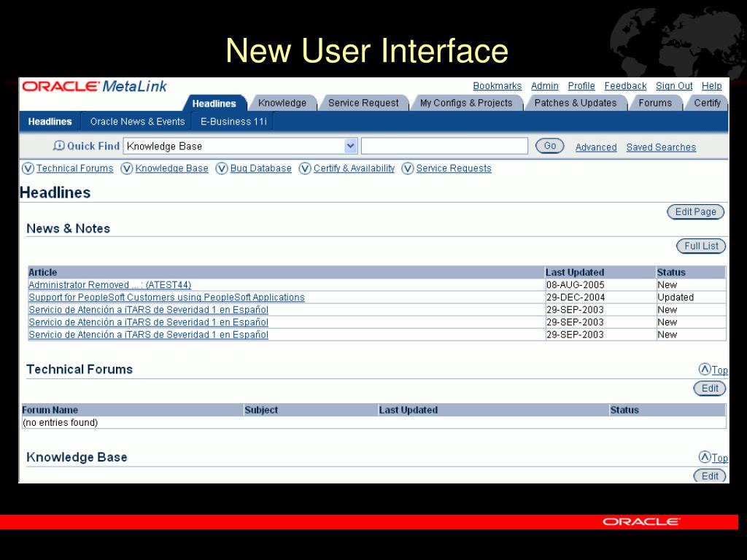
Task: Click the (no entries found) text
Action: tap(60, 423)
